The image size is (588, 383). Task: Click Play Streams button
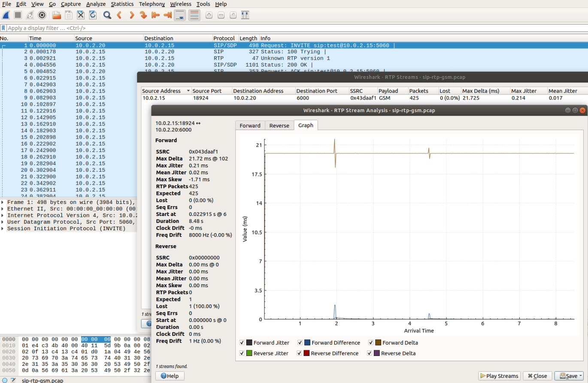click(499, 376)
